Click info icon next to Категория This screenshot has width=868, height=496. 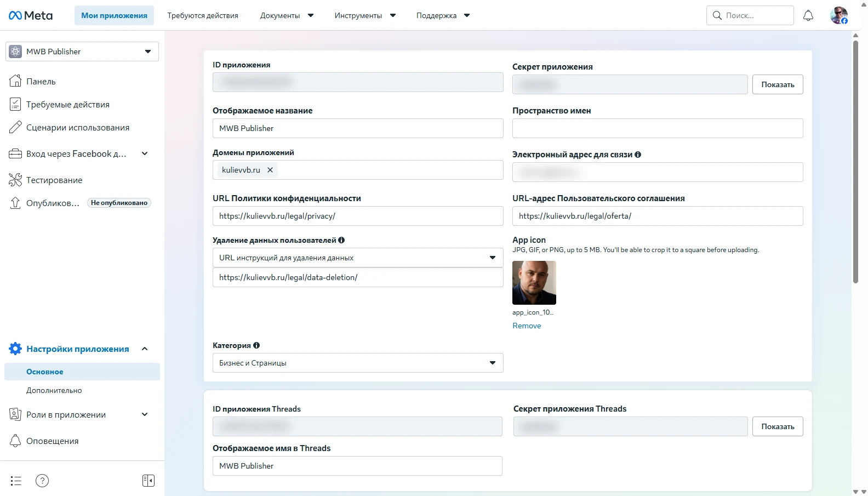coord(256,345)
